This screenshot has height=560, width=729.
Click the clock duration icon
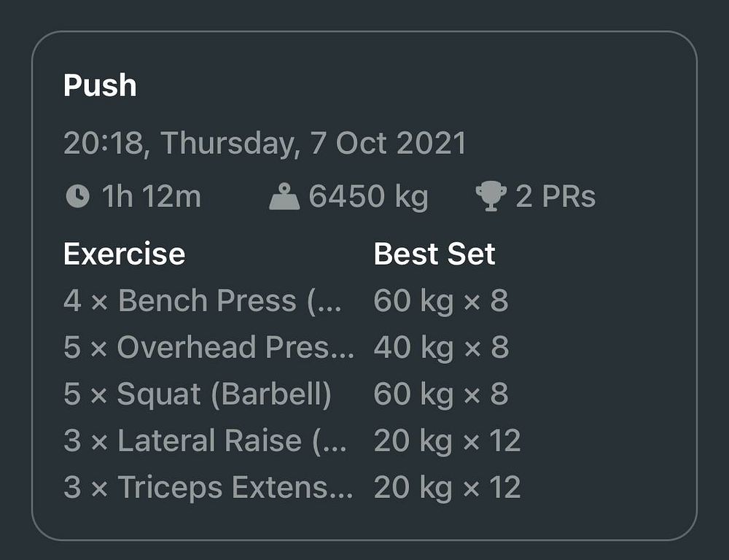coord(78,196)
